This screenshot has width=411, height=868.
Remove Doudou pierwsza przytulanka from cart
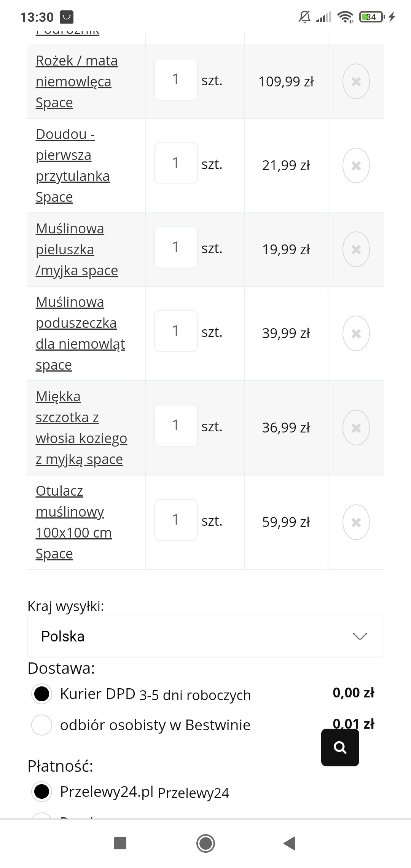(356, 166)
